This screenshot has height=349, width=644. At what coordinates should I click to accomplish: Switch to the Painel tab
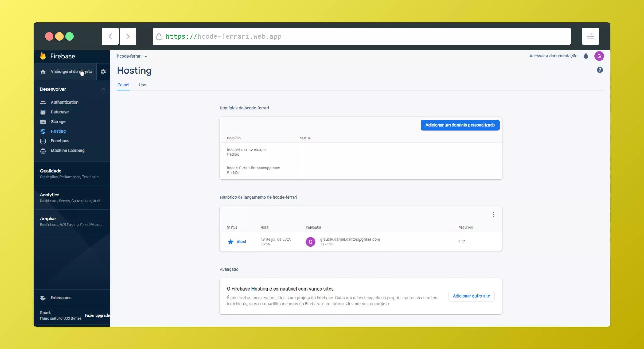[x=123, y=85]
